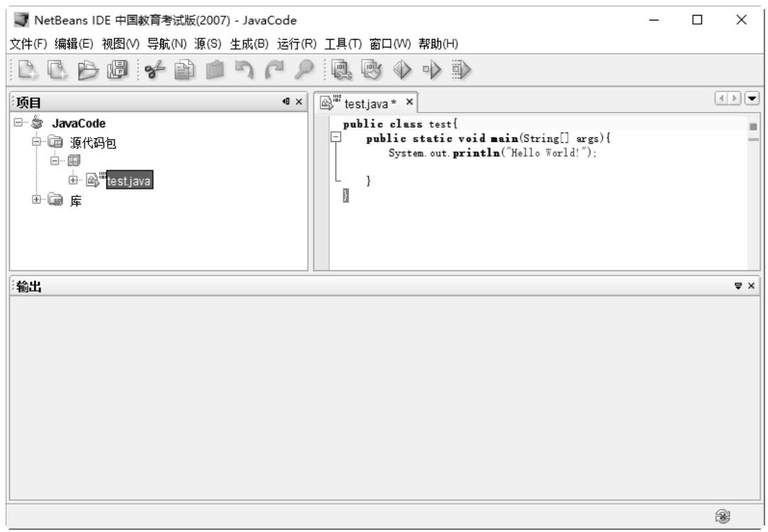Open the 生成(B) menu
Screen dimensions: 768x532
pyautogui.click(x=250, y=44)
